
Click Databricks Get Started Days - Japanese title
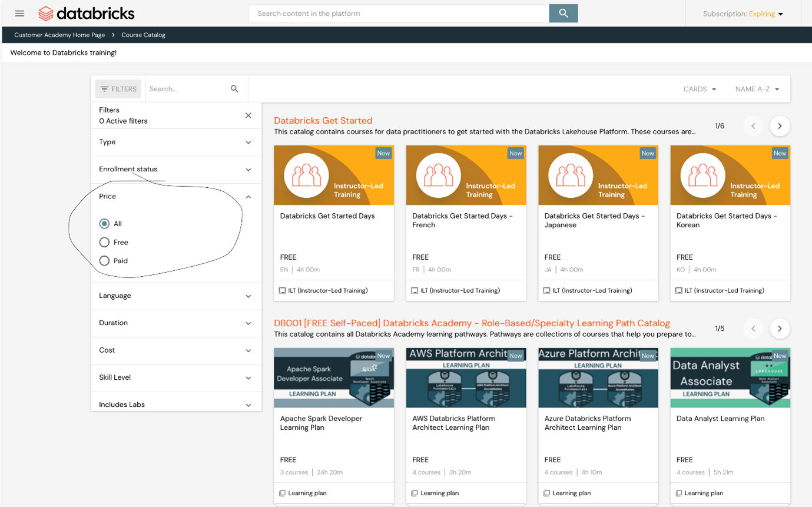point(595,221)
